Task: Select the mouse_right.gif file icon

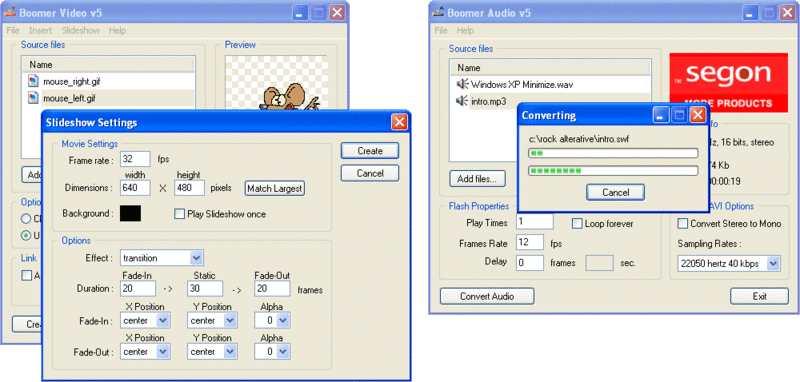Action: 33,81
